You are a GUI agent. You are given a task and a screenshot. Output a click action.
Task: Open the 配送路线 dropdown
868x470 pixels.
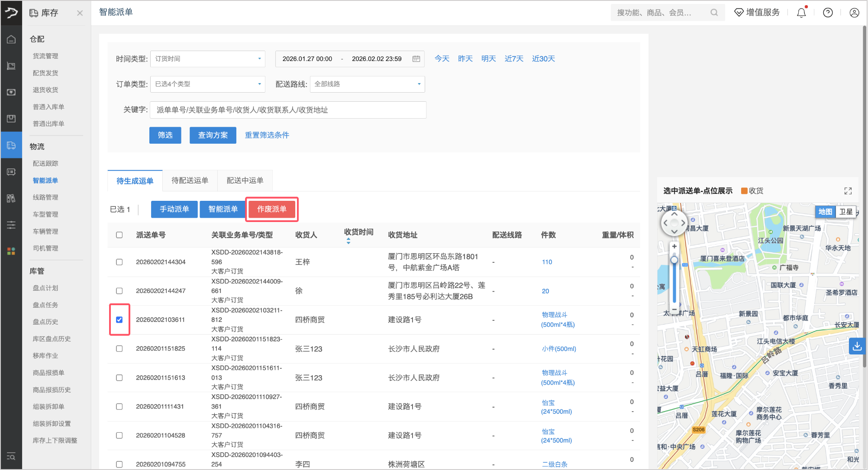[x=367, y=84]
